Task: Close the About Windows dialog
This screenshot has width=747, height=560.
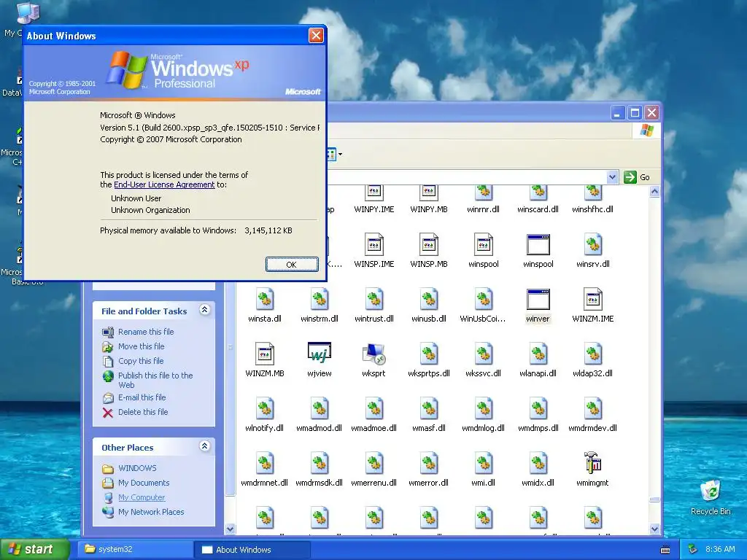Action: (316, 35)
